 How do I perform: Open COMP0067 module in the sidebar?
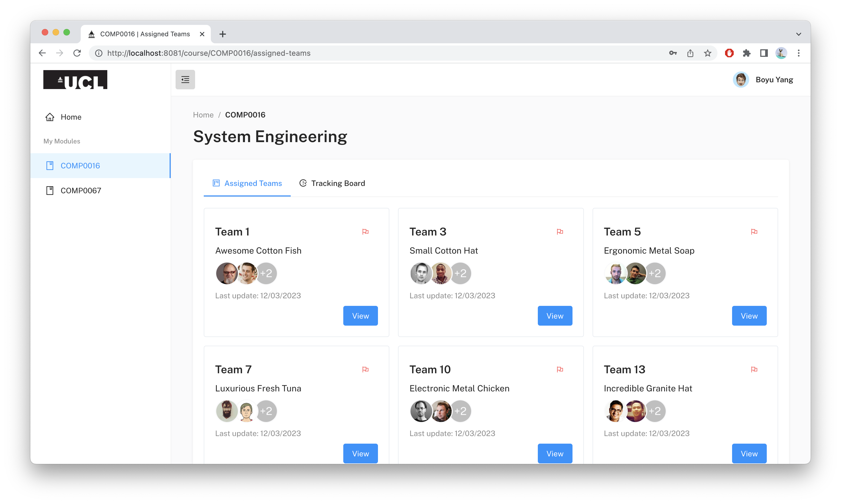click(x=100, y=191)
